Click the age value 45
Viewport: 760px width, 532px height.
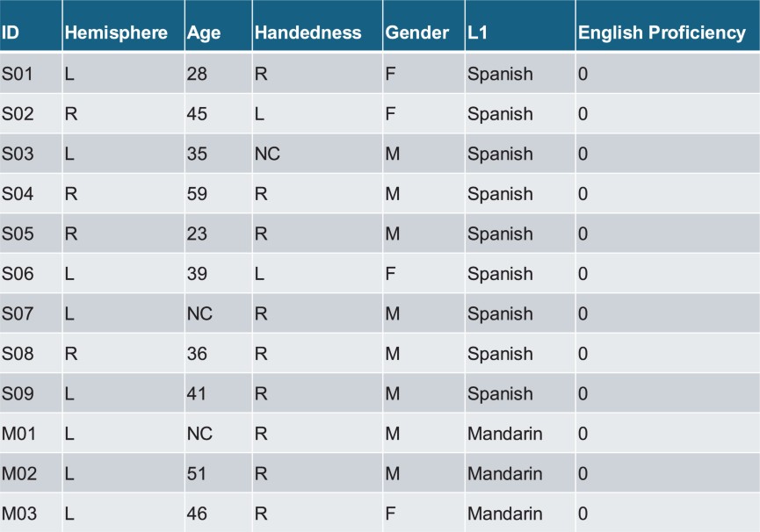coord(198,114)
